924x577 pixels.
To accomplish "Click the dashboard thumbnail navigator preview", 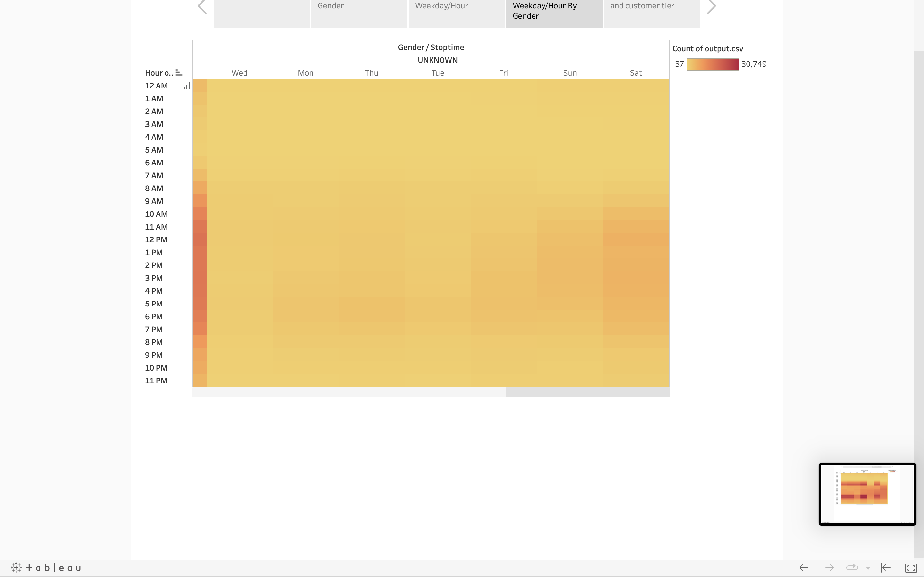I will click(867, 494).
